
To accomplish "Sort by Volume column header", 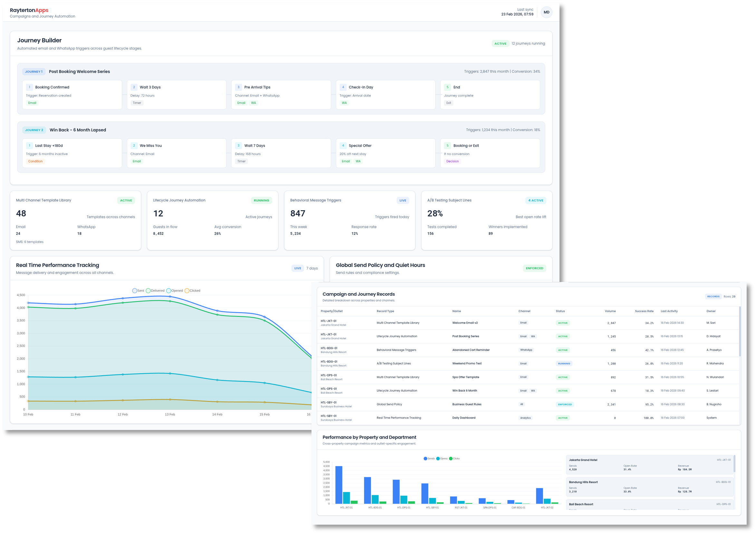I will click(610, 311).
